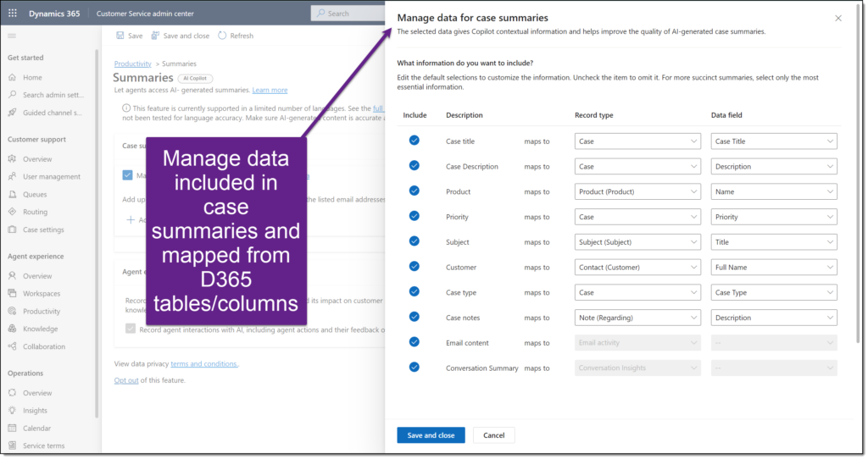This screenshot has height=459, width=868.
Task: Open the terms and conditions link
Action: pyautogui.click(x=204, y=364)
